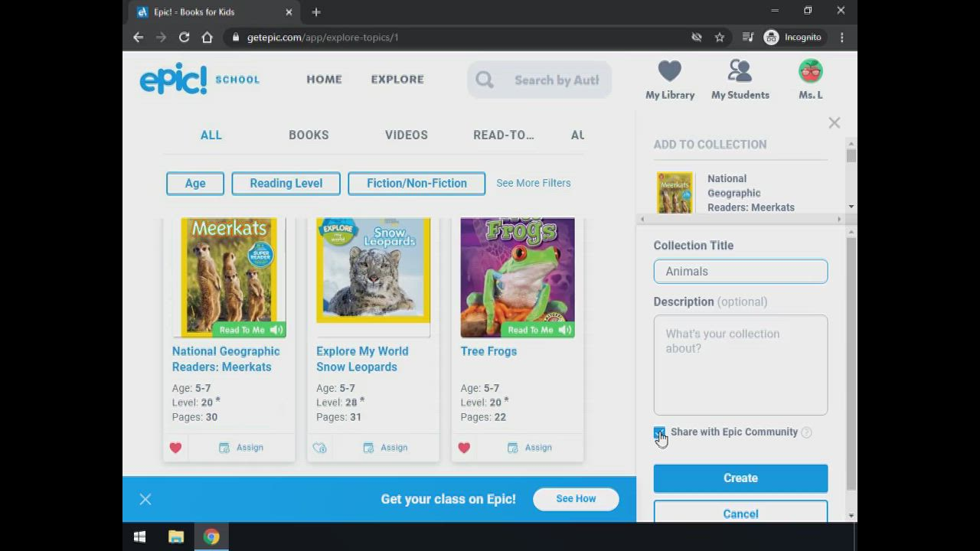Go back using the browser back arrow

[138, 37]
